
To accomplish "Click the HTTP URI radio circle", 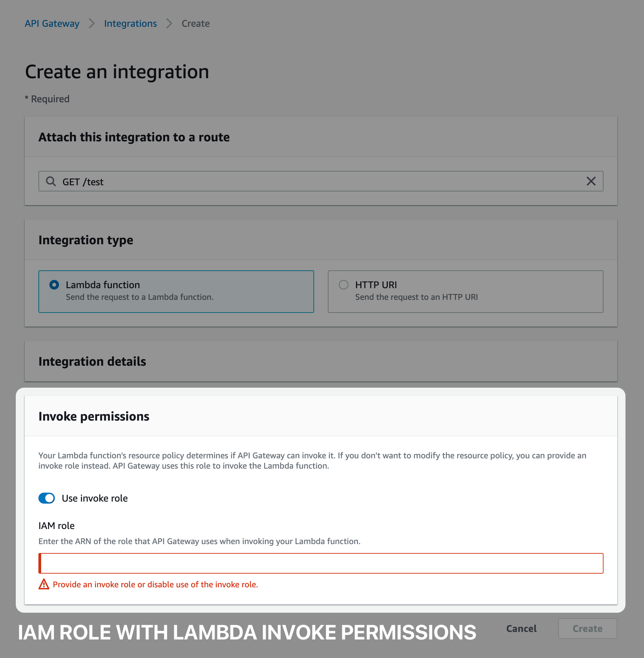I will click(x=343, y=285).
